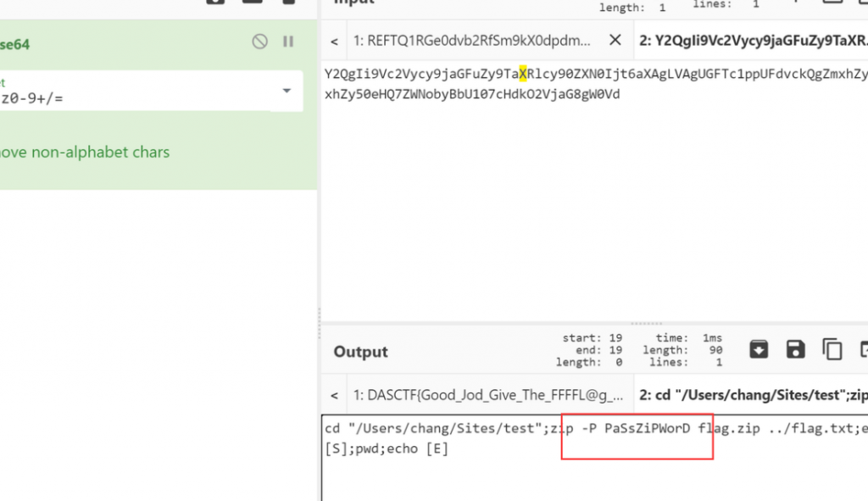Viewport: 868px width, 501px height.
Task: Click in the Output text area
Action: click(x=593, y=475)
